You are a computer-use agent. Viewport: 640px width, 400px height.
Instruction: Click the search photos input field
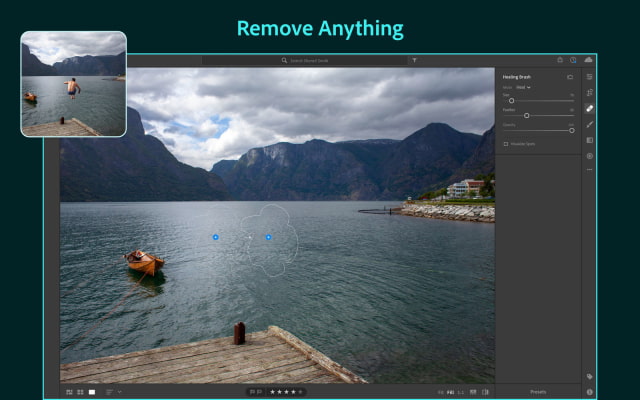(x=304, y=60)
